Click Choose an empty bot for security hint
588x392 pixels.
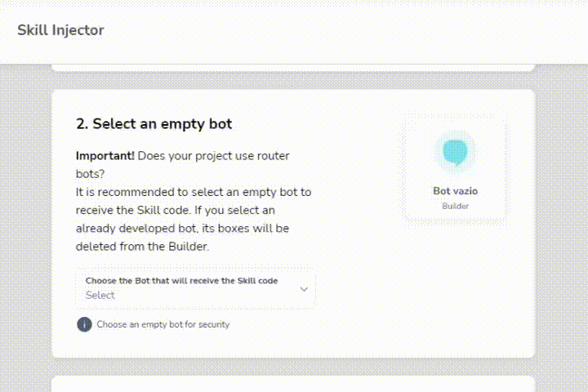click(163, 324)
